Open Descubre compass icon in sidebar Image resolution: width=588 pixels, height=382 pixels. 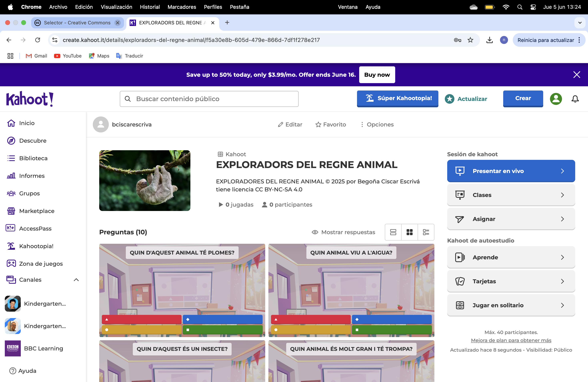click(x=11, y=141)
